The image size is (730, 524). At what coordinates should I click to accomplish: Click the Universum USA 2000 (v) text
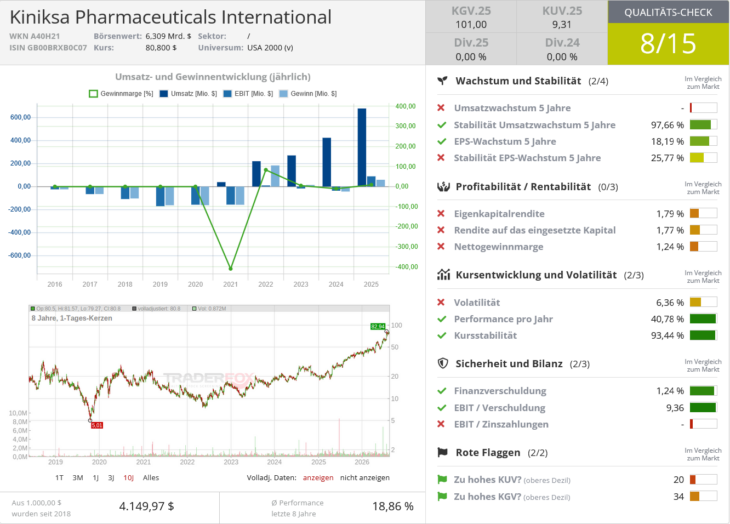(270, 47)
